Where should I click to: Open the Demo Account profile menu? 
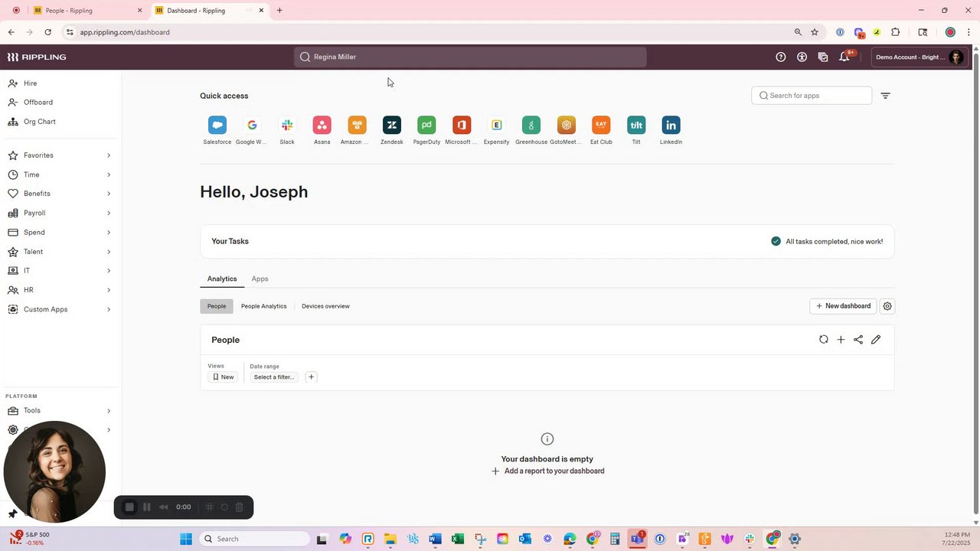[x=919, y=57]
